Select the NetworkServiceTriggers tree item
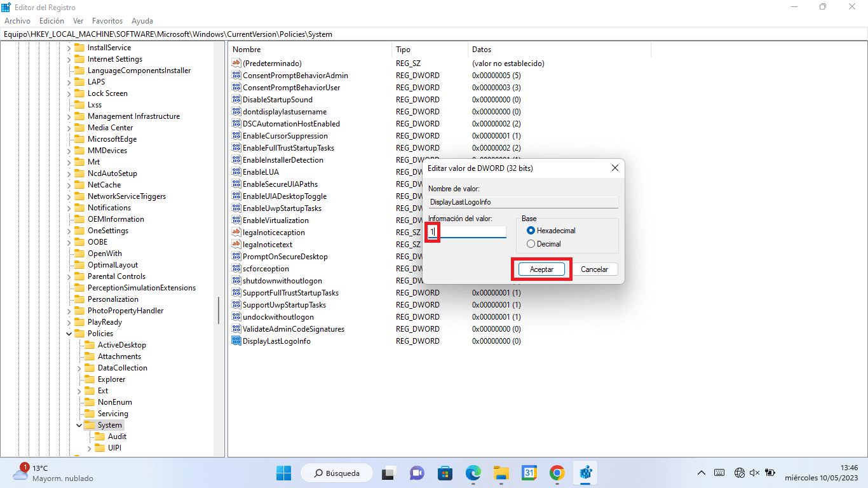The height and width of the screenshot is (488, 868). click(x=126, y=196)
